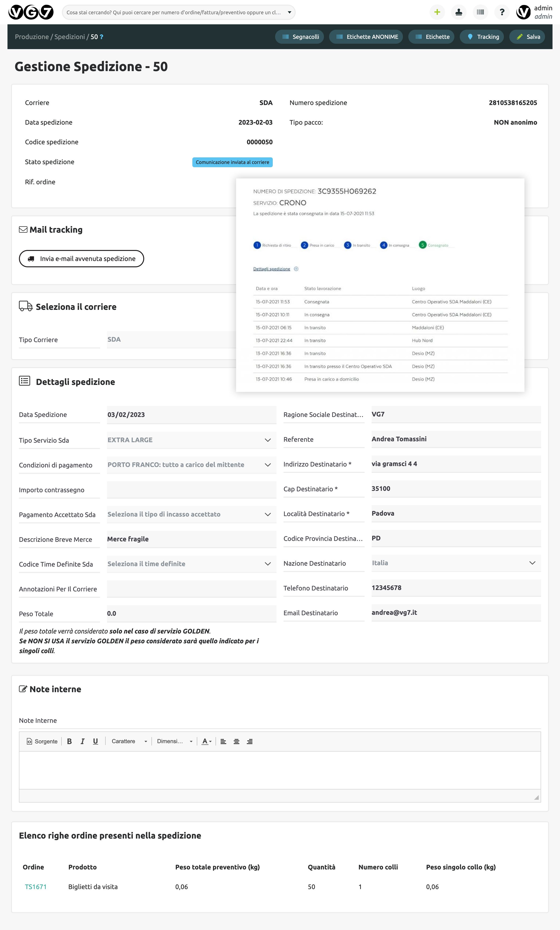The height and width of the screenshot is (930, 560).
Task: Open the stamp icon in top bar
Action: tap(459, 12)
